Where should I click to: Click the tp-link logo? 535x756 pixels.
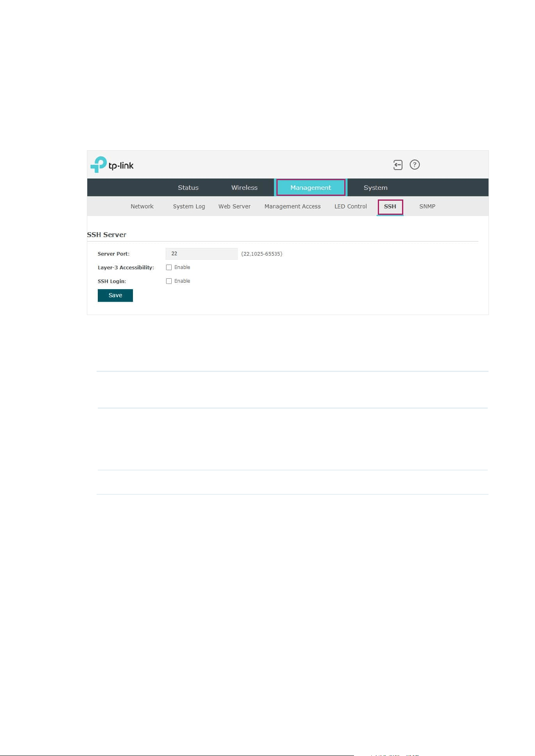pyautogui.click(x=112, y=165)
